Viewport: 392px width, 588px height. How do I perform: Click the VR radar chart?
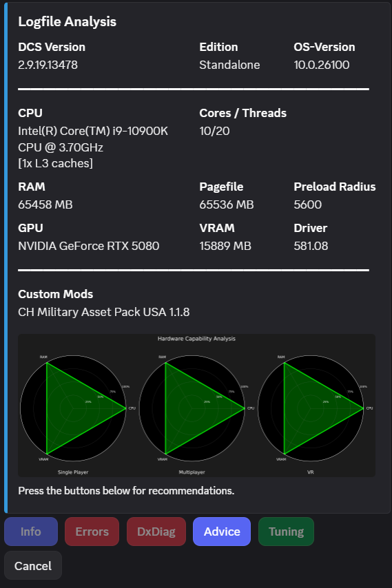tap(311, 408)
